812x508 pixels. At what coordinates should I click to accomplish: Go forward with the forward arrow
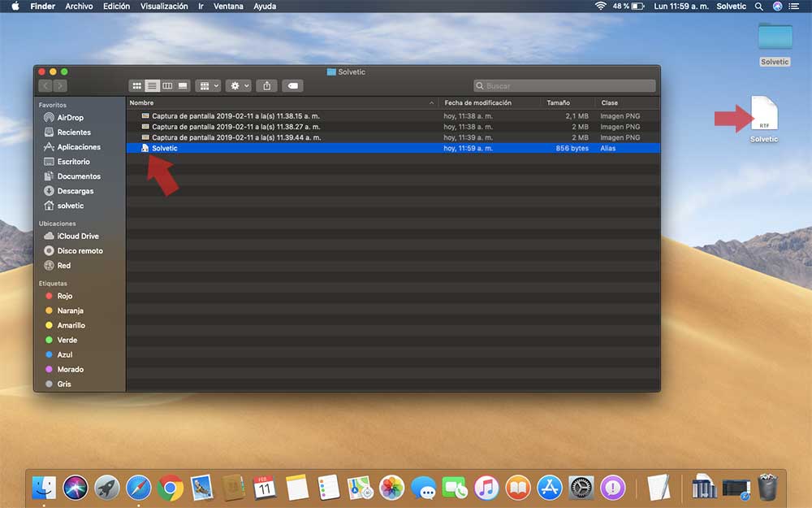coord(60,86)
